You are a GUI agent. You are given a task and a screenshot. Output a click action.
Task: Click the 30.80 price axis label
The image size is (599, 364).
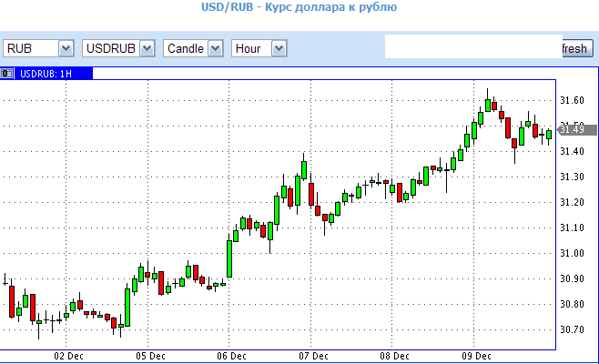[572, 304]
